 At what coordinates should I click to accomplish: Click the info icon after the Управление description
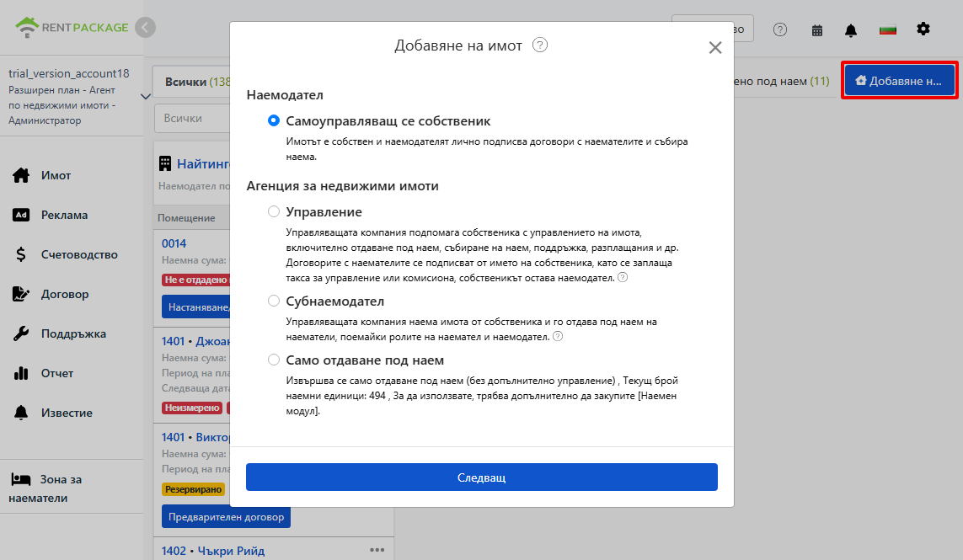click(x=622, y=278)
